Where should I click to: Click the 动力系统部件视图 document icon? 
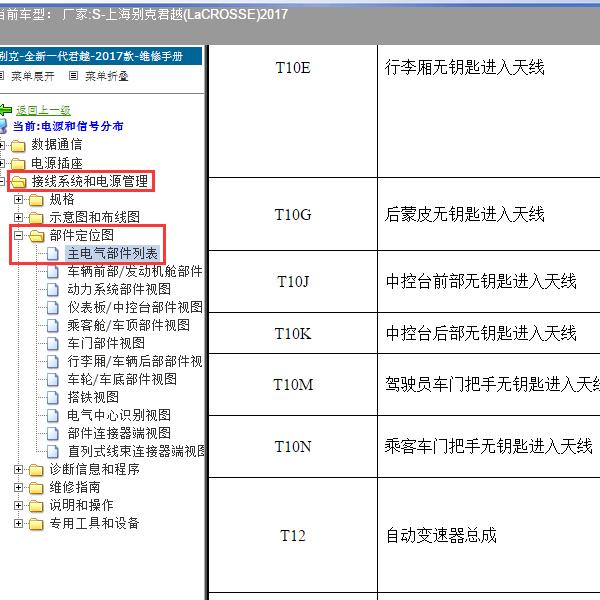(53, 290)
